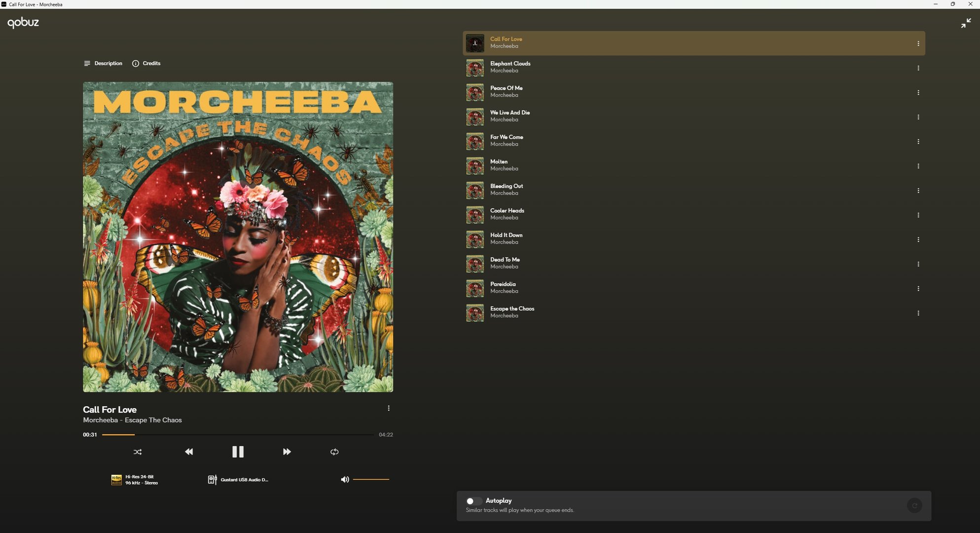Enable shuffle mode
980x533 pixels.
pos(138,452)
